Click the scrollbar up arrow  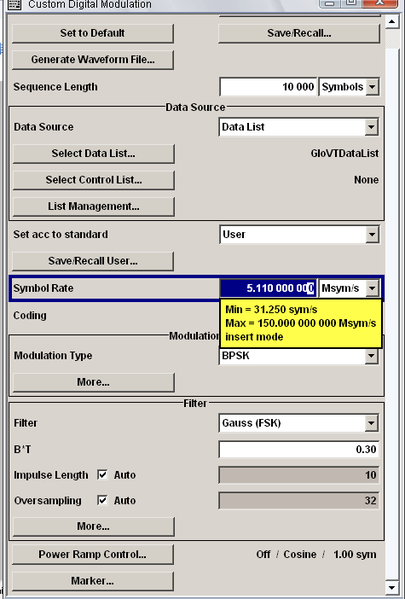point(392,21)
